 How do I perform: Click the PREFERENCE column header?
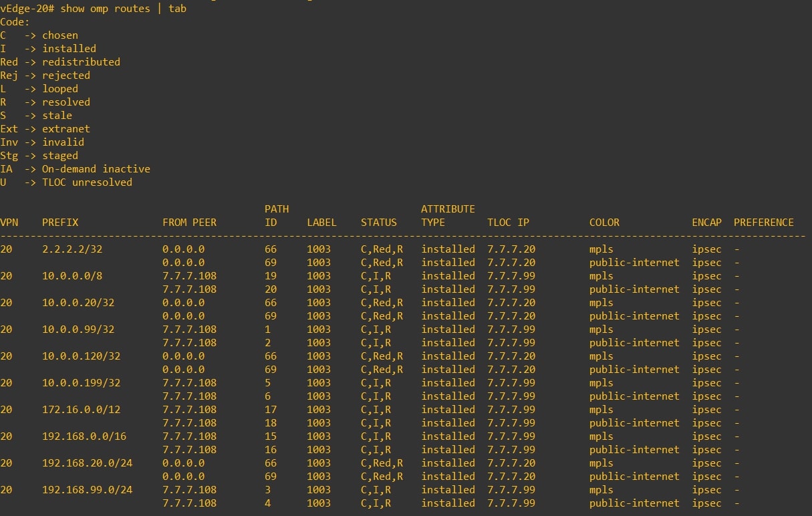pyautogui.click(x=763, y=223)
